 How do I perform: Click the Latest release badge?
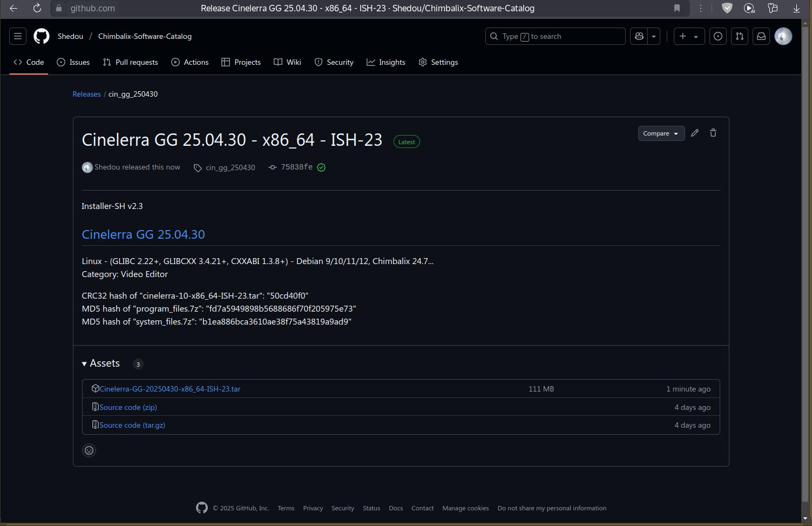(x=407, y=141)
